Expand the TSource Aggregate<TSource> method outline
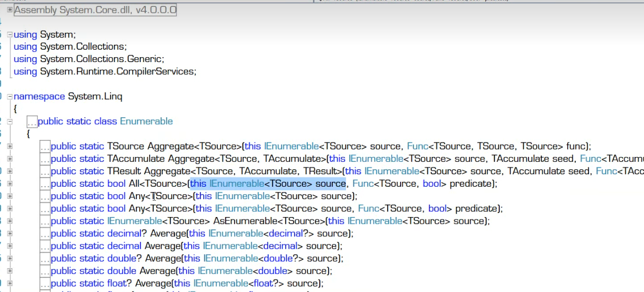This screenshot has width=644, height=292. 10,146
